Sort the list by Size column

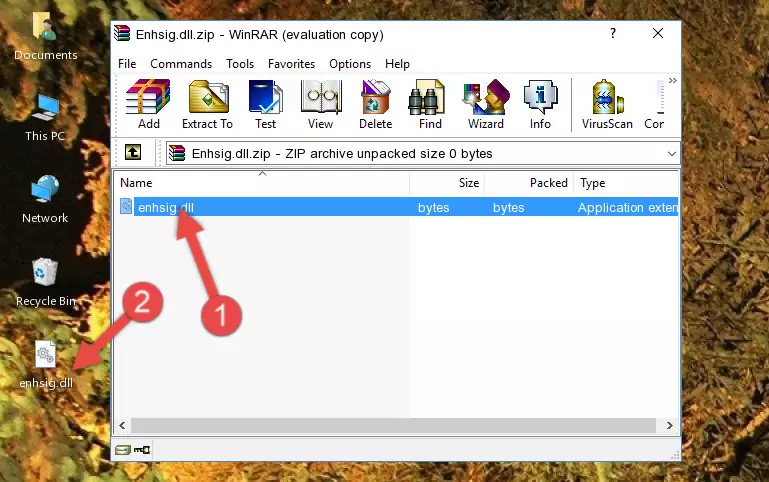[x=447, y=183]
